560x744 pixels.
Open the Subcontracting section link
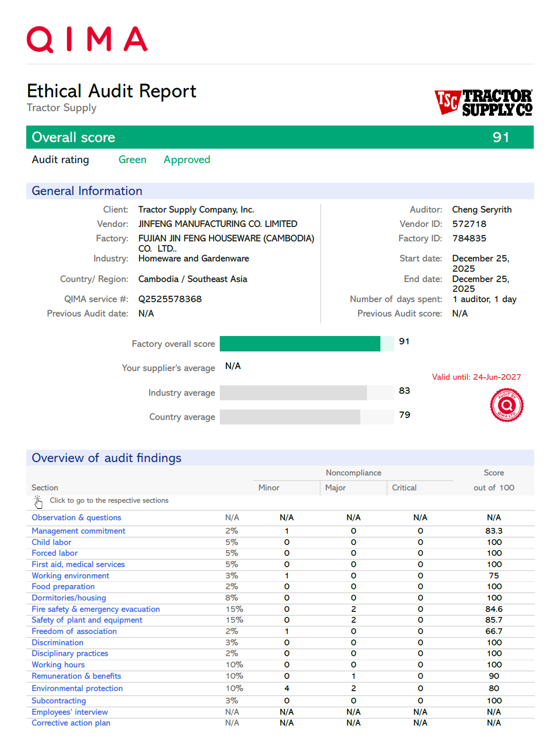[59, 701]
